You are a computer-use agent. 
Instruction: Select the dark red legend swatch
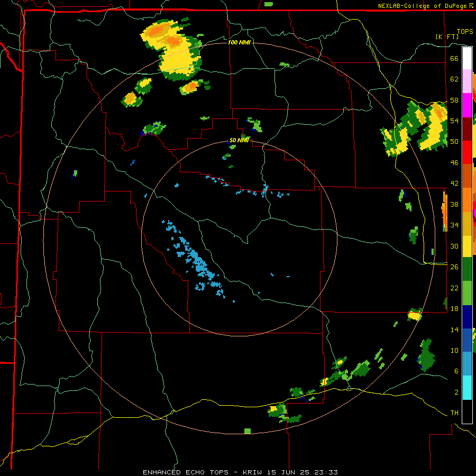[467, 129]
